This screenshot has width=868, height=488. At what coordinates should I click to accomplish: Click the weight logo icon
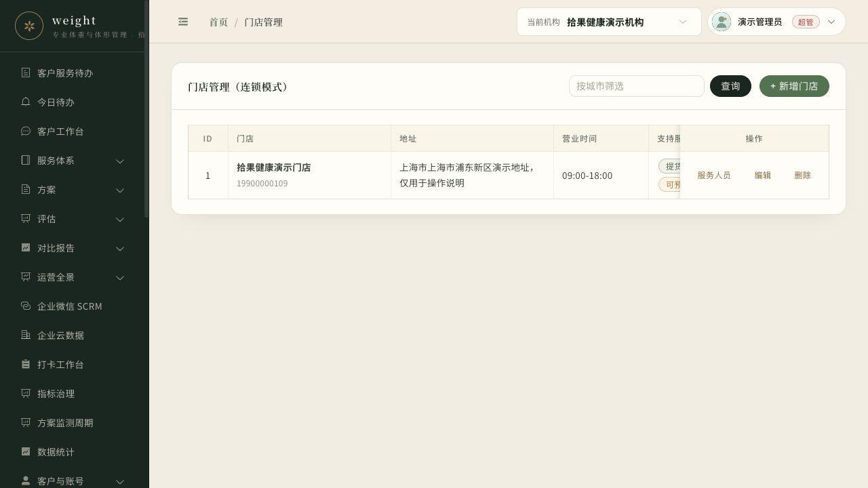click(29, 26)
